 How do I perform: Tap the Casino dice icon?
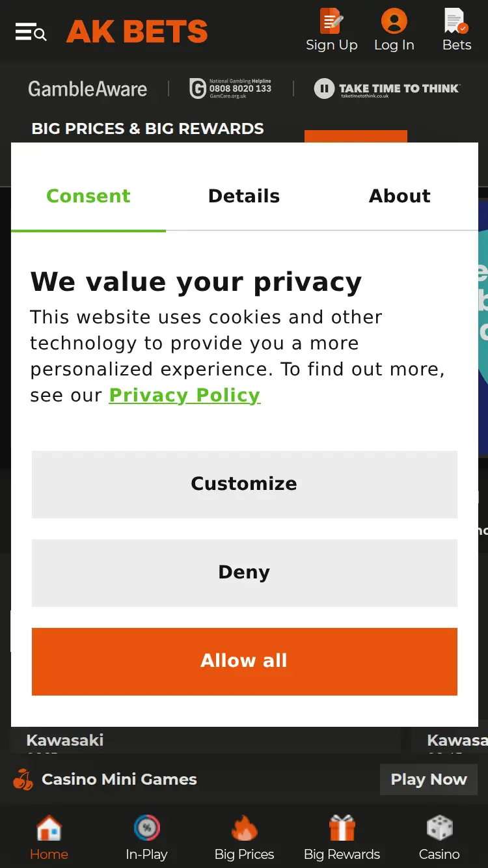[439, 826]
